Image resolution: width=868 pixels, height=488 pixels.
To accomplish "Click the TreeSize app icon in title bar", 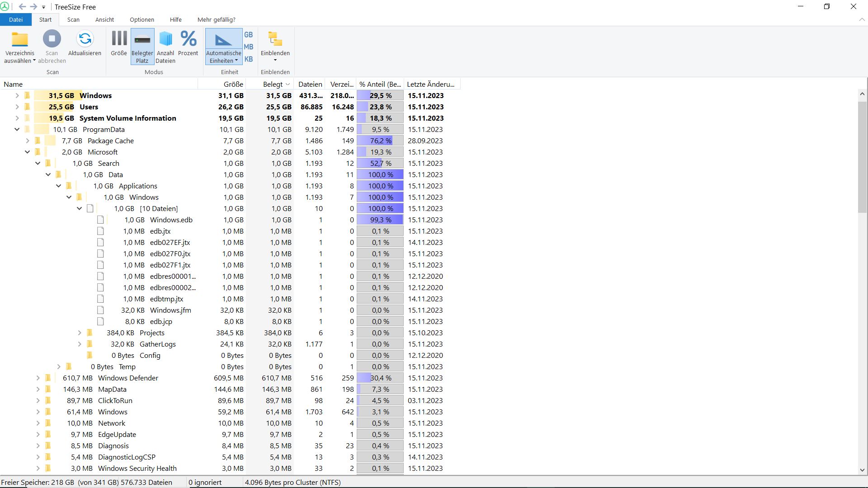I will pyautogui.click(x=5, y=7).
